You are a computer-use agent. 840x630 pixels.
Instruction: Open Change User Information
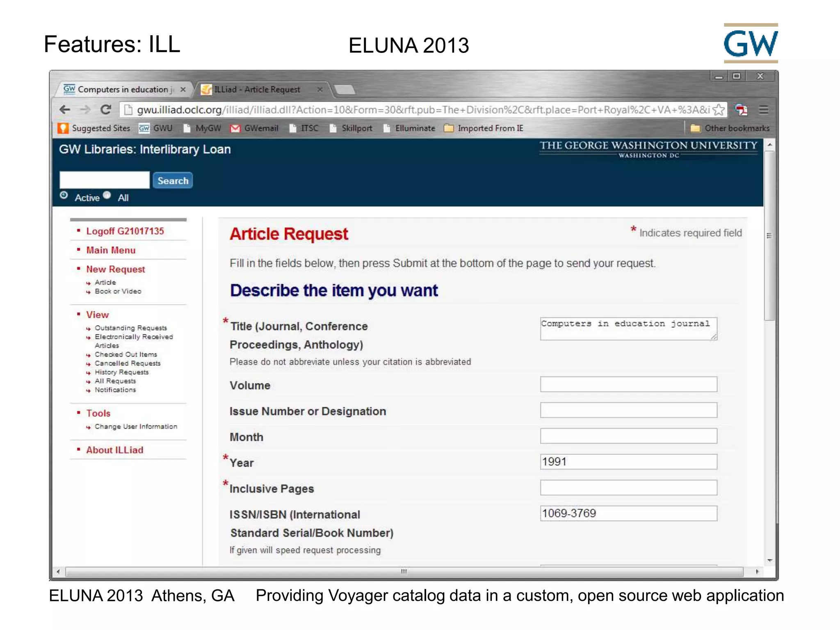tap(136, 427)
